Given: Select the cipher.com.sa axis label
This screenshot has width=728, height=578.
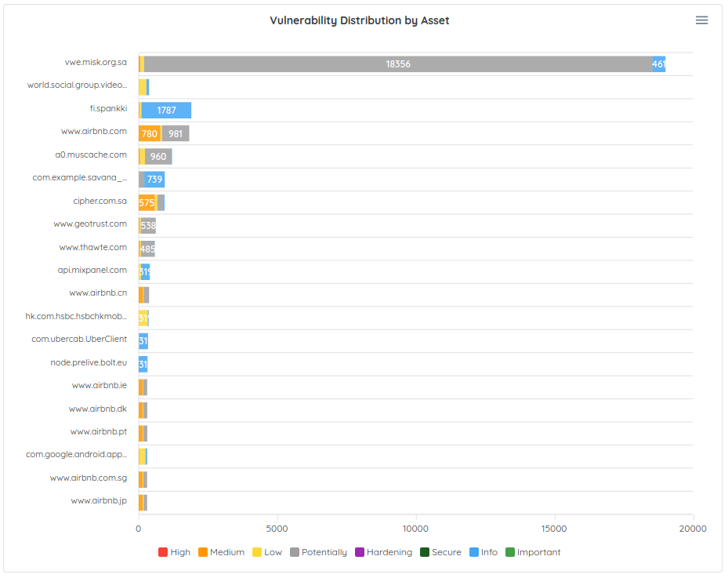Looking at the screenshot, I should pyautogui.click(x=100, y=201).
